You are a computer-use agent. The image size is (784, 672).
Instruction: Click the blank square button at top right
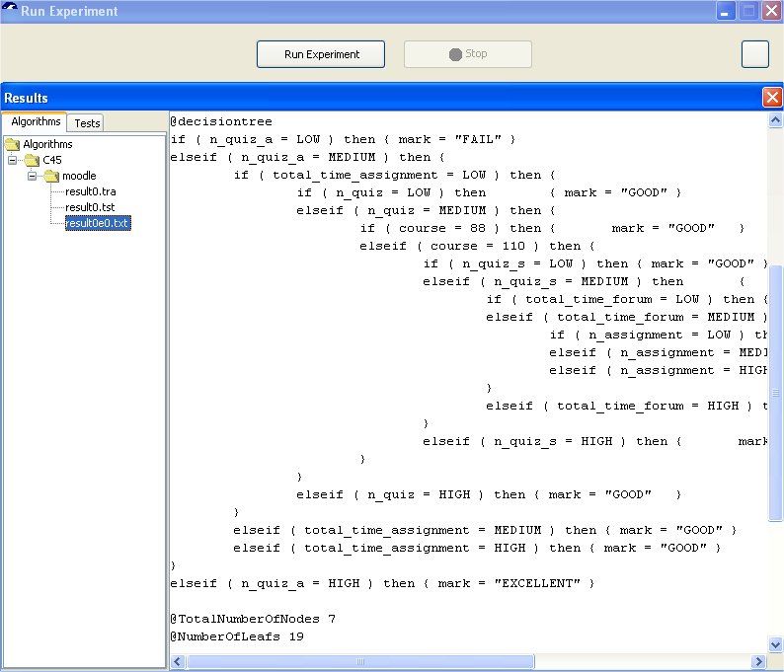pyautogui.click(x=754, y=54)
